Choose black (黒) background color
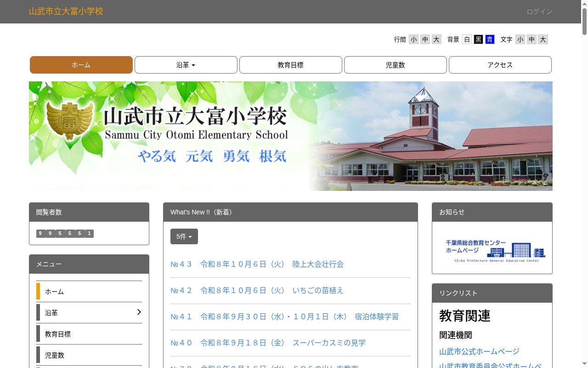588x368 pixels. coord(478,40)
